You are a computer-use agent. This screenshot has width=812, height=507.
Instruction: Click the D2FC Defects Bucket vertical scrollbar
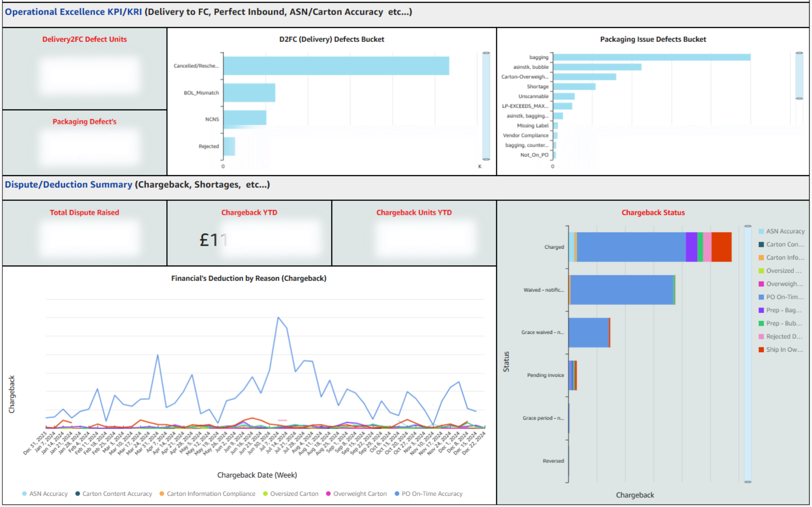(486, 105)
